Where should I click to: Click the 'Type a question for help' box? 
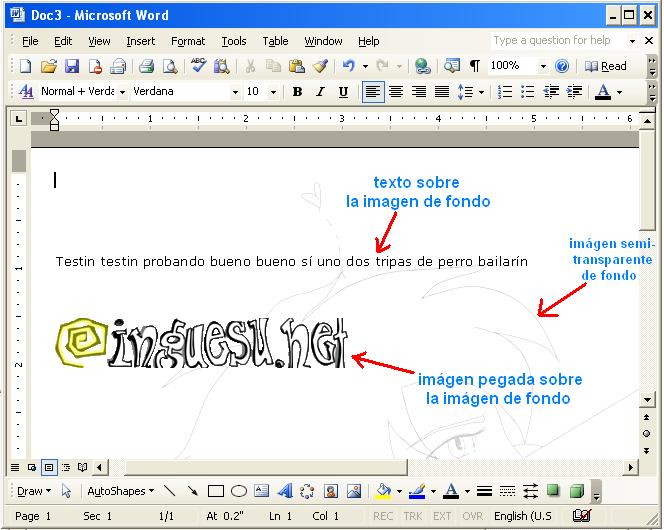(x=558, y=41)
